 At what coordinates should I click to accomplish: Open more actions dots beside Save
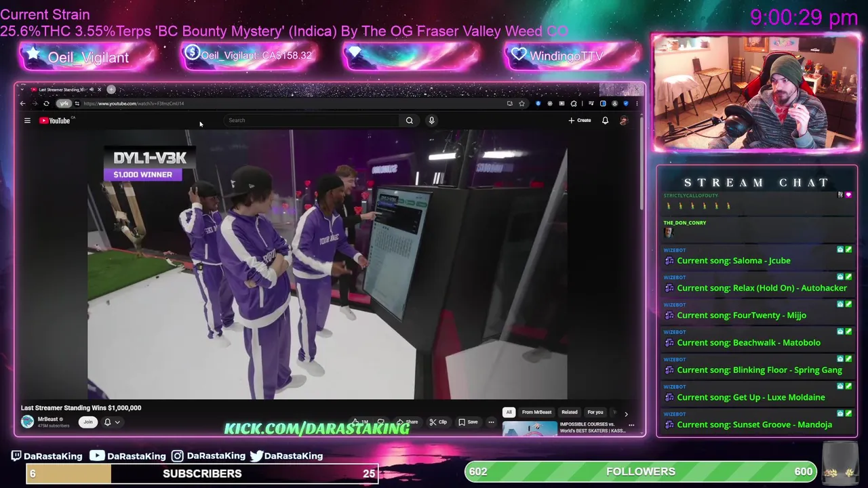pyautogui.click(x=491, y=422)
